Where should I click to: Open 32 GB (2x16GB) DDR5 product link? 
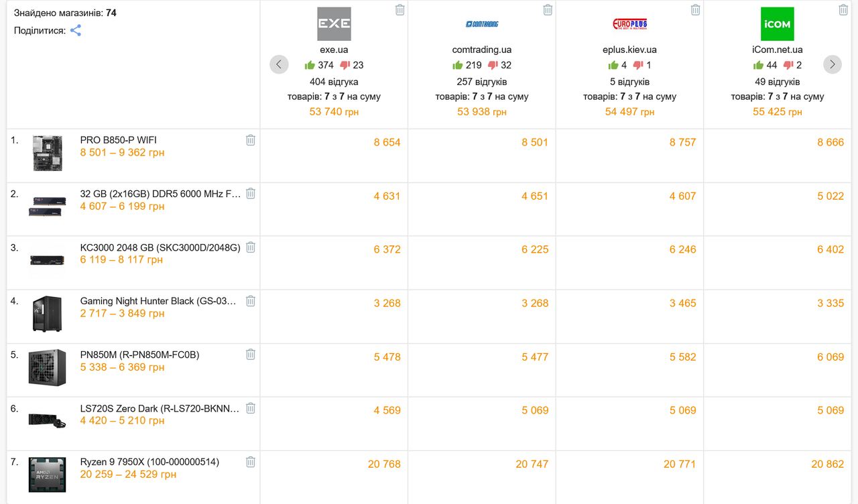pyautogui.click(x=160, y=194)
